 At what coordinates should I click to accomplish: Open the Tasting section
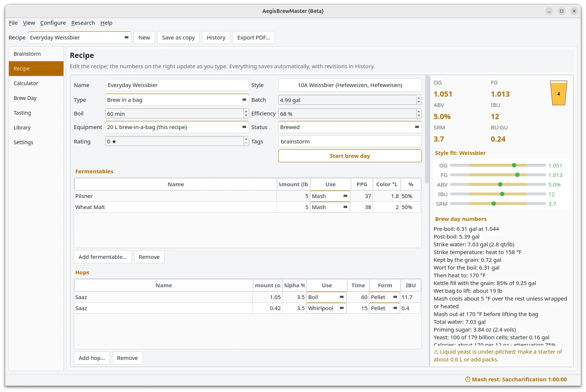36,113
